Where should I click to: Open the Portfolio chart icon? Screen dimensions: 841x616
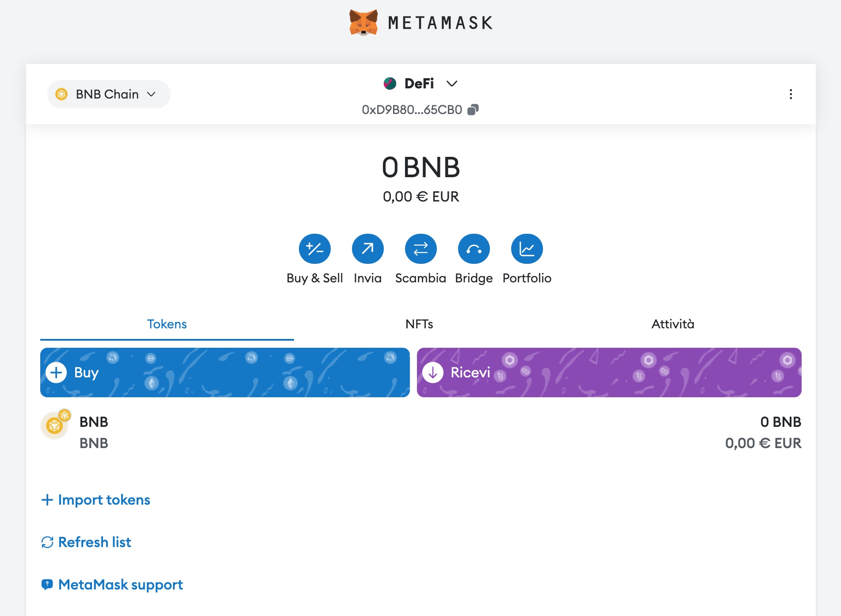pos(527,249)
